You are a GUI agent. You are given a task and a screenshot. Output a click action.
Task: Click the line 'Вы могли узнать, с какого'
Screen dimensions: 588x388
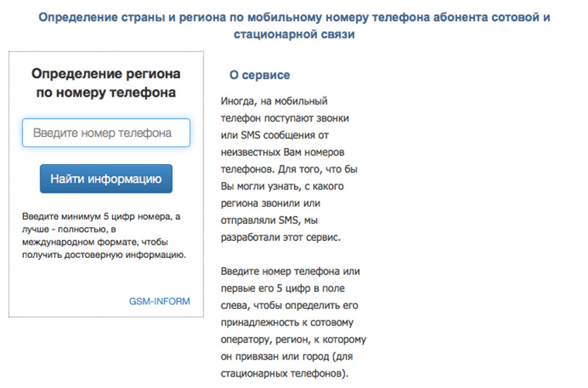click(x=282, y=186)
